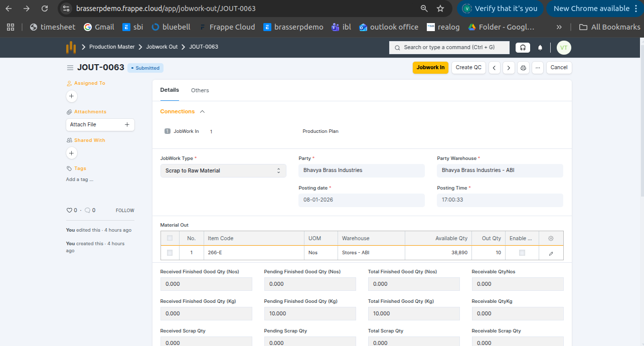Click the plus icon under Assigned To
Screen dimensions: 644x346
click(x=71, y=96)
